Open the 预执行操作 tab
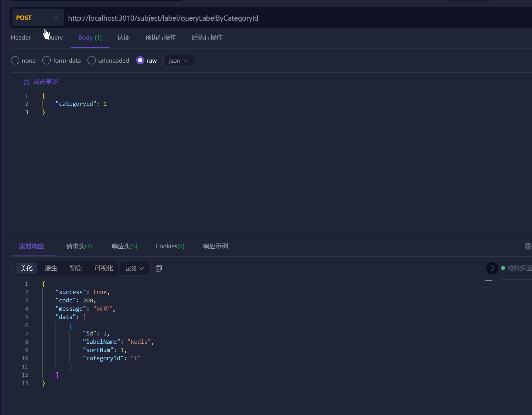 (x=161, y=38)
